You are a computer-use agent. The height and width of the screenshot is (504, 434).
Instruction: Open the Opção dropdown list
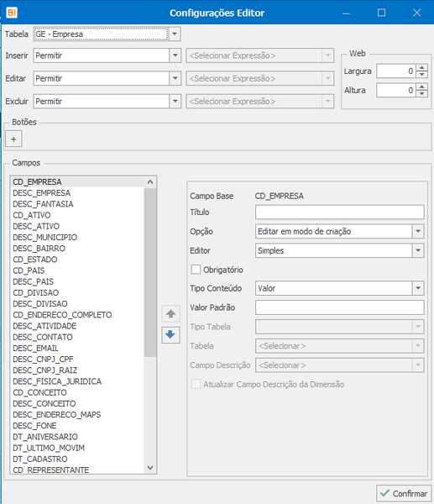[417, 231]
